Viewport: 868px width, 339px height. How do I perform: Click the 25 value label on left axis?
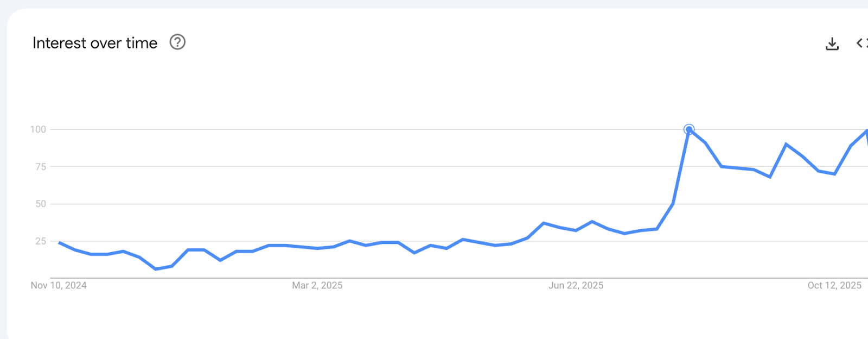coord(41,241)
